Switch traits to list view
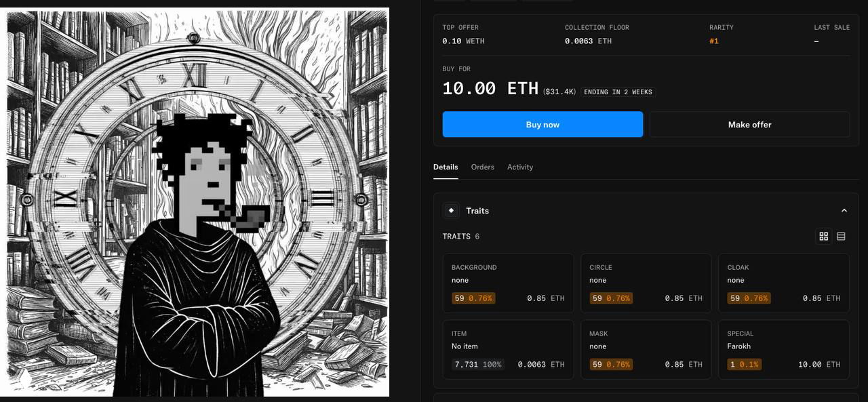The image size is (868, 402). 841,236
